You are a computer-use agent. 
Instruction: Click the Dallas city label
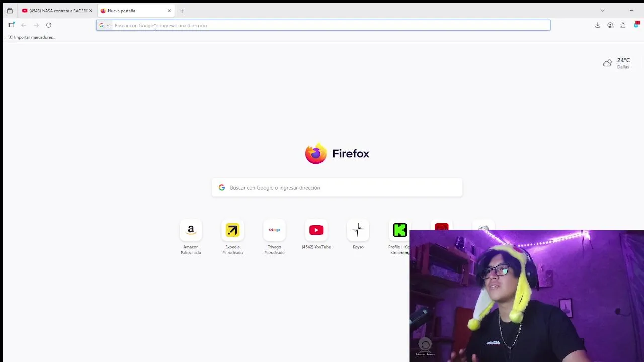tap(623, 67)
